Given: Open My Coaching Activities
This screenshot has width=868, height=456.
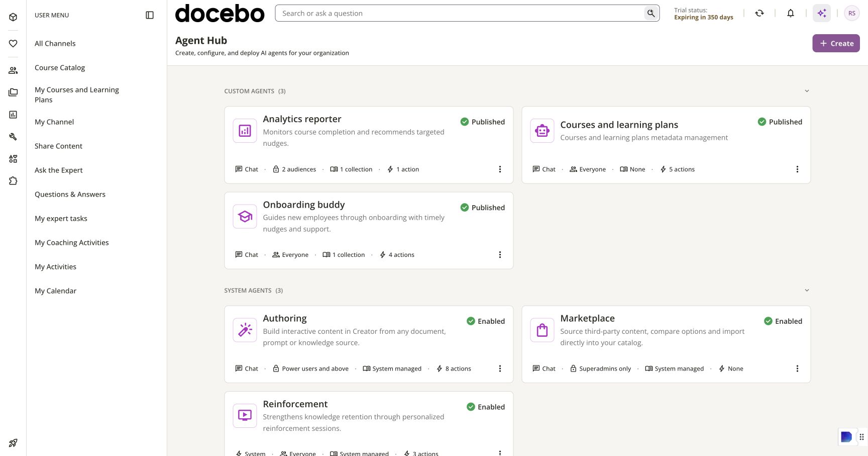Looking at the screenshot, I should coord(72,242).
